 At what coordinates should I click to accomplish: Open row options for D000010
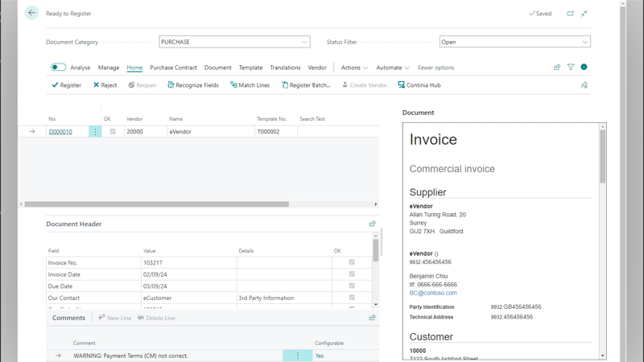[95, 131]
